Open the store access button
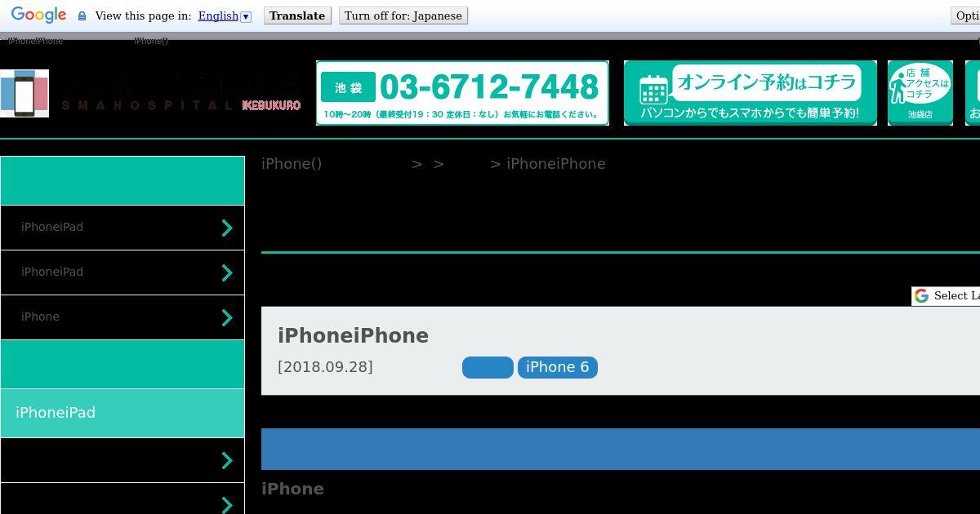Image resolution: width=980 pixels, height=514 pixels. [920, 93]
